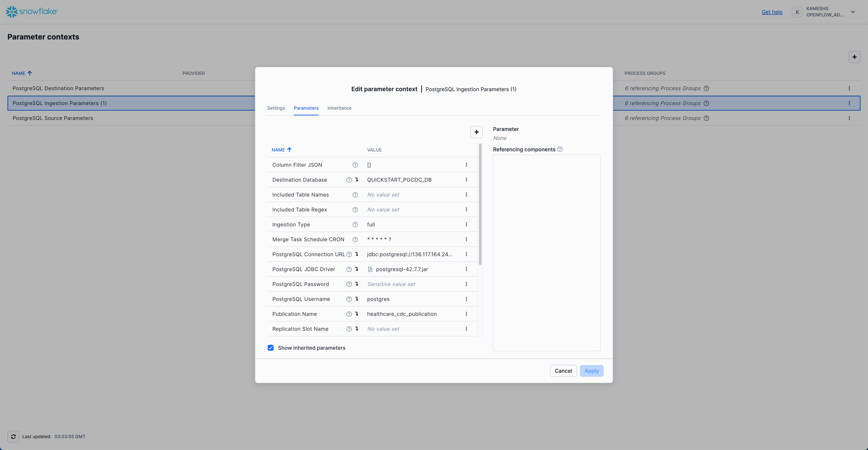868x450 pixels.
Task: Open help icon for Column Filter JSON
Action: pos(355,165)
